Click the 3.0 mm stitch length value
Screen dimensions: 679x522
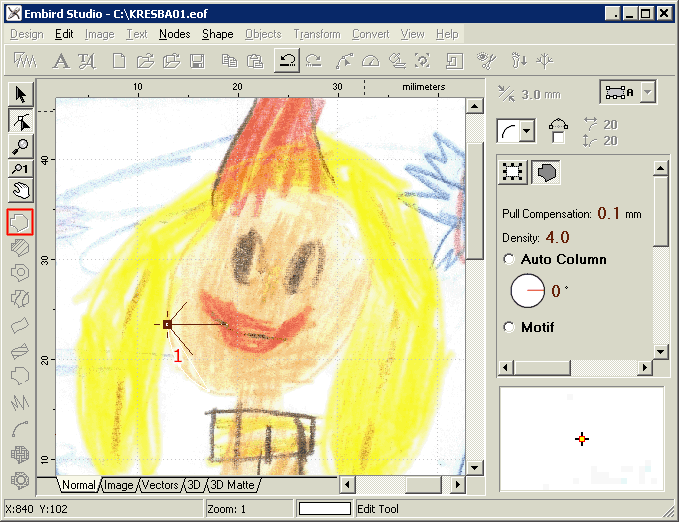click(x=541, y=94)
